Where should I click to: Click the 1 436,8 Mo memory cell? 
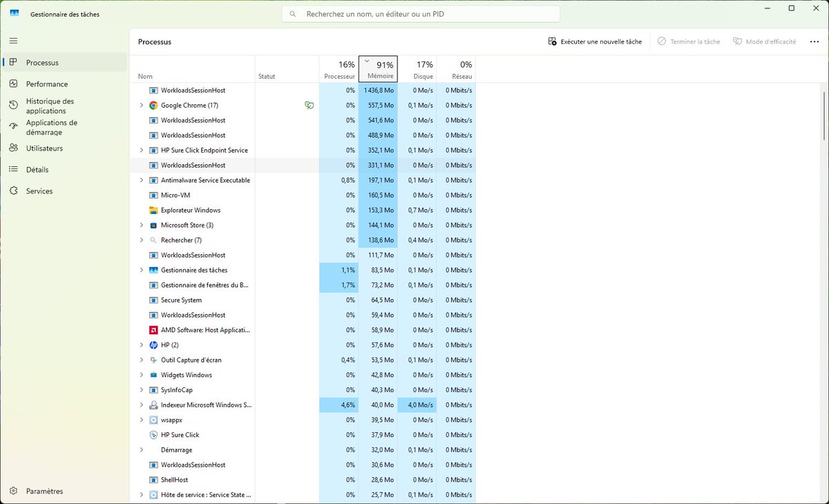(378, 90)
